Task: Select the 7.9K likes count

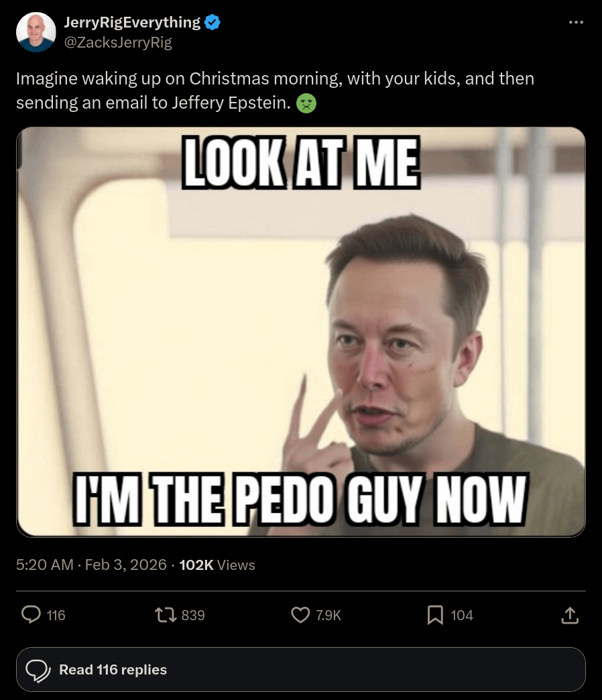Action: tap(328, 615)
